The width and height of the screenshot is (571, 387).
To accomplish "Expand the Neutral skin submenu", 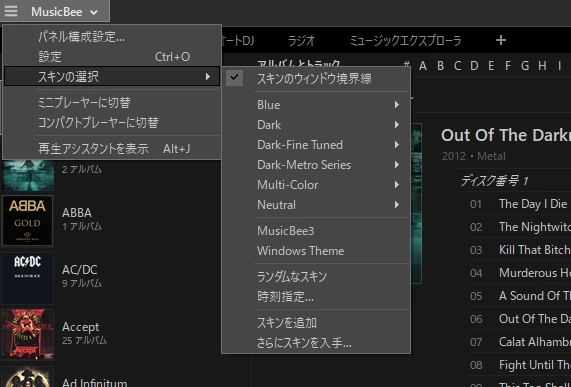I will (x=316, y=205).
